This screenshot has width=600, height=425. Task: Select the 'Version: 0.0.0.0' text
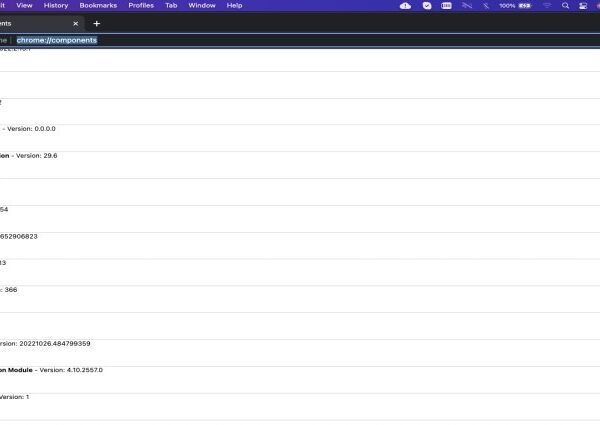(x=31, y=129)
